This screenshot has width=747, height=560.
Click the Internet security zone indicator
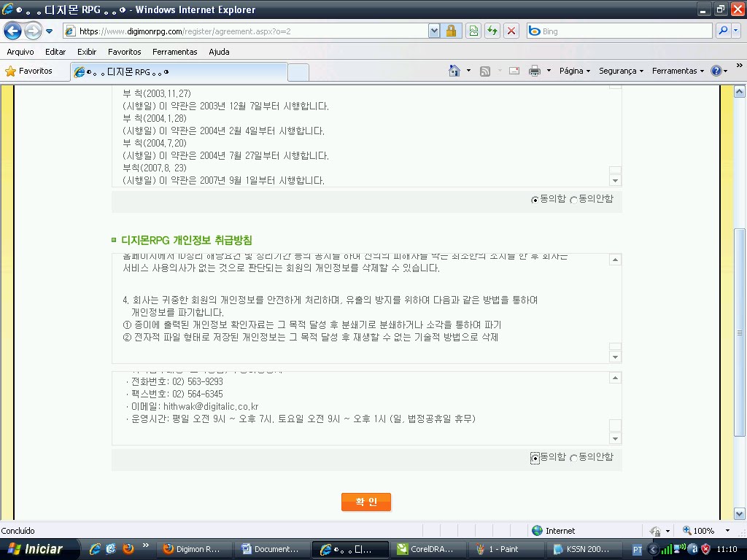(x=553, y=531)
